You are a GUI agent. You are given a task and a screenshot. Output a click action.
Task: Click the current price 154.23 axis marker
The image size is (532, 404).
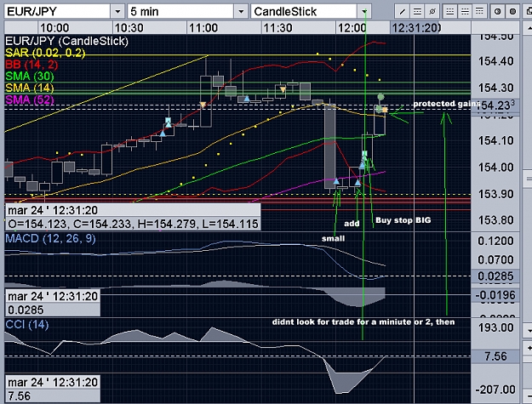coord(495,105)
